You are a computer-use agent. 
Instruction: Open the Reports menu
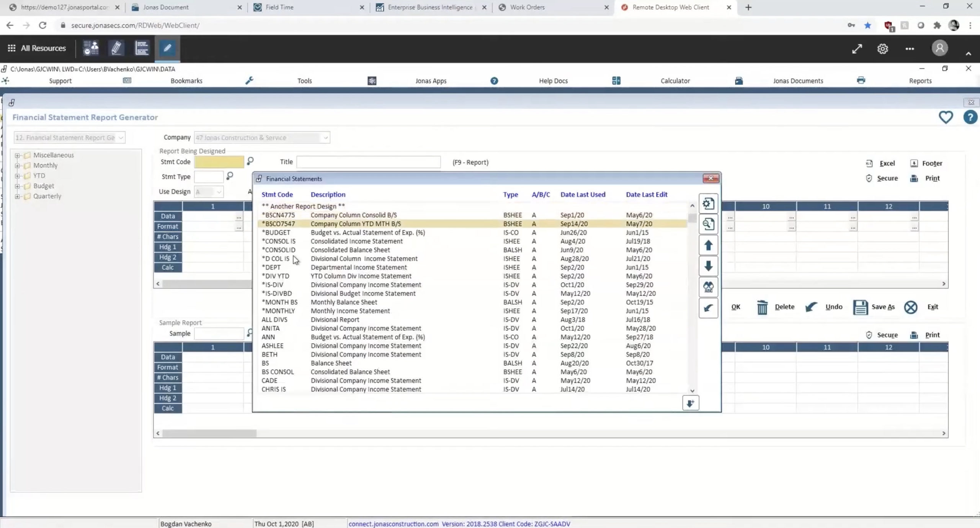coord(920,81)
